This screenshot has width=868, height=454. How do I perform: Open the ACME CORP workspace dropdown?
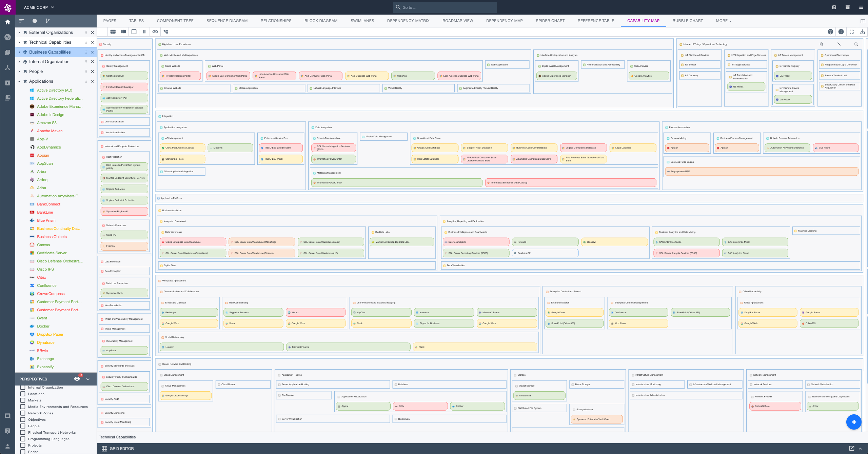39,7
